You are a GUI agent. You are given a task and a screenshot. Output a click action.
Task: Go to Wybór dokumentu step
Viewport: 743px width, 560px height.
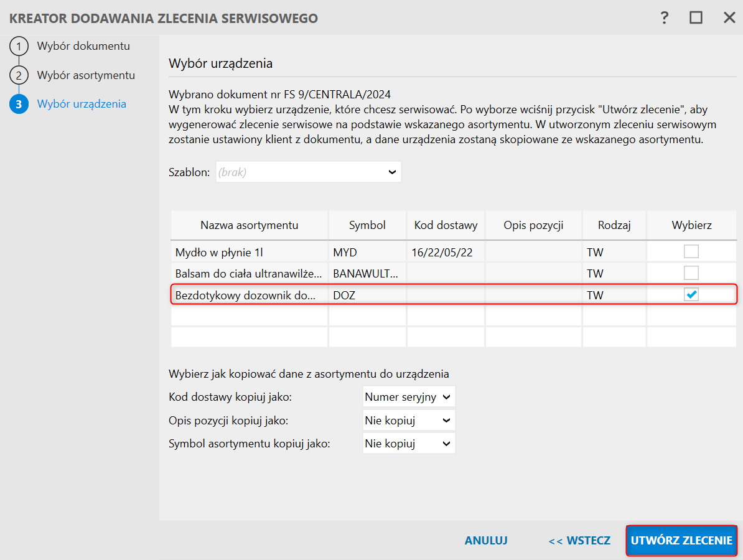pos(83,47)
